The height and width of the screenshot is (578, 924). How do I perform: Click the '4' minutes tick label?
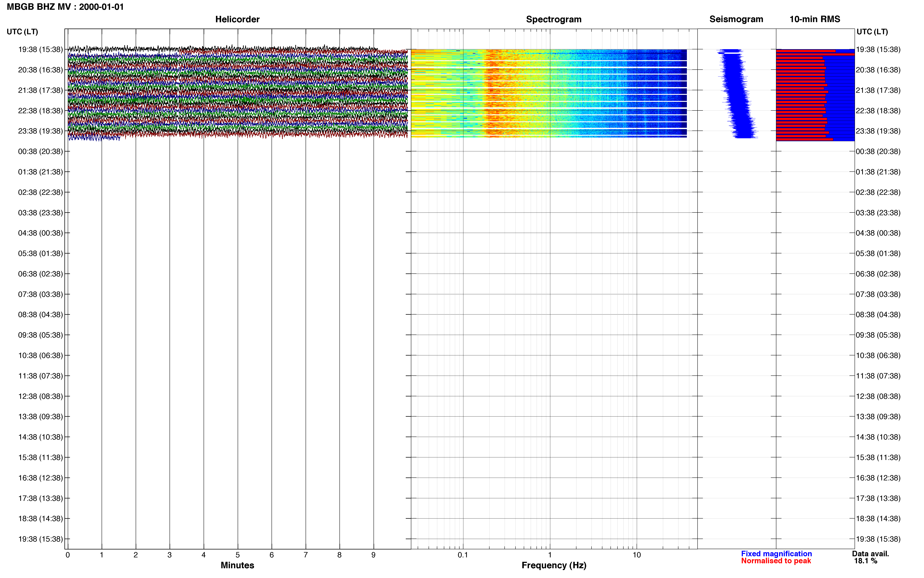tap(204, 555)
